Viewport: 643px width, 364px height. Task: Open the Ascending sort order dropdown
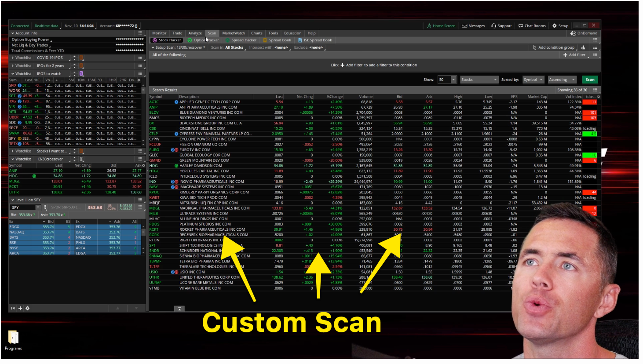point(562,80)
